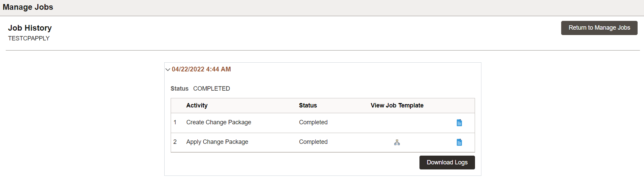
Task: Select the Apply Change Package activity
Action: click(x=217, y=142)
